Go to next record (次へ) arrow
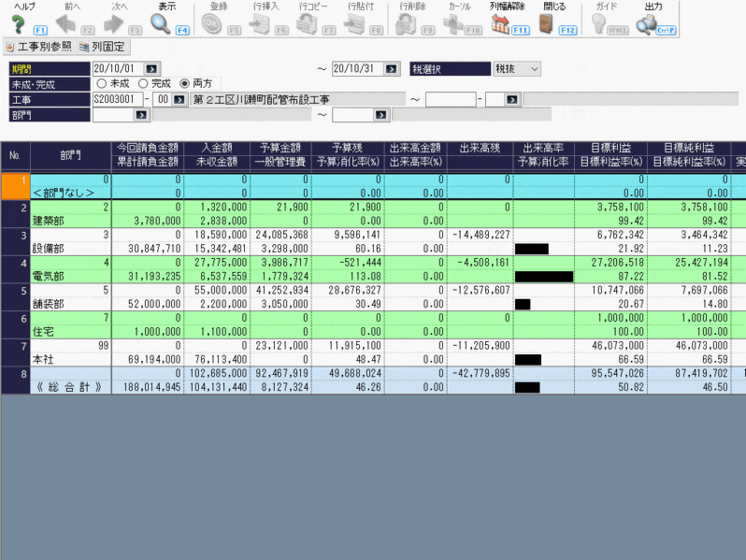 (113, 24)
